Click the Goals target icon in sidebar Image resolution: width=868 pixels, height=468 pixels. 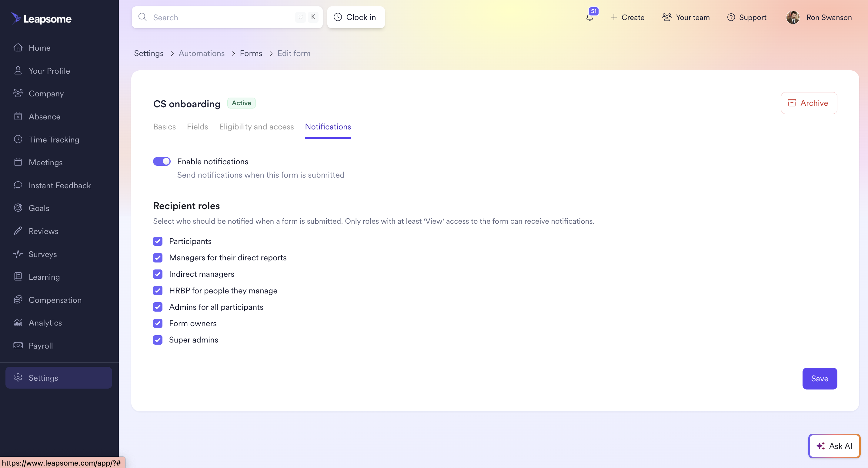coord(18,208)
